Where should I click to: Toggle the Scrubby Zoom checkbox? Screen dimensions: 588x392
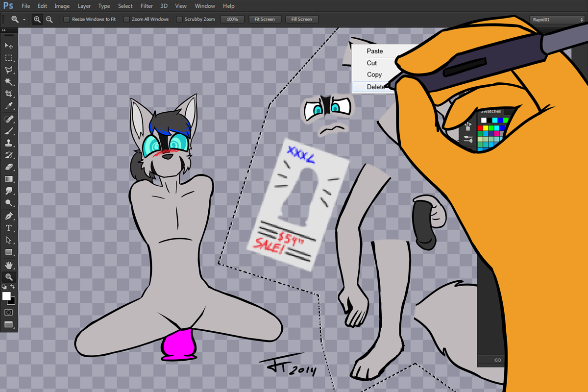pyautogui.click(x=179, y=19)
